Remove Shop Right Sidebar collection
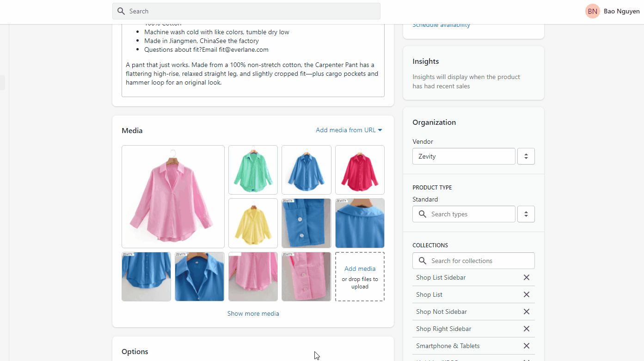The image size is (644, 361). [x=526, y=329]
